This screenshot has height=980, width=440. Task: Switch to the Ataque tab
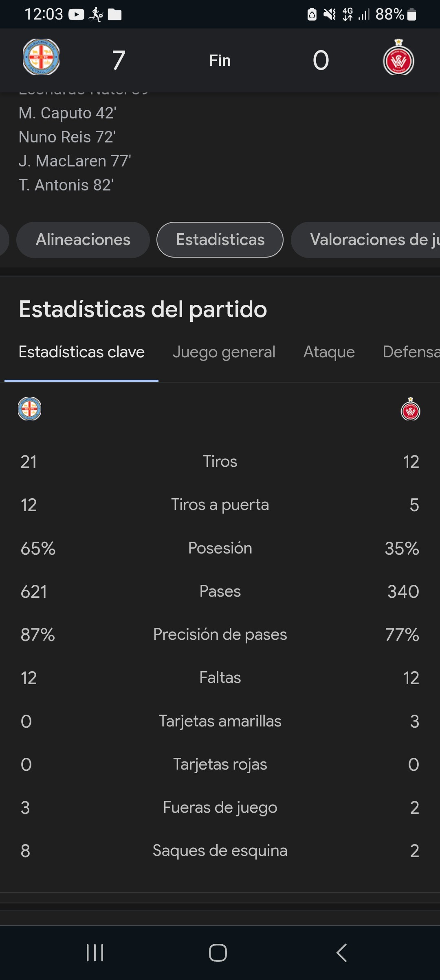point(329,352)
